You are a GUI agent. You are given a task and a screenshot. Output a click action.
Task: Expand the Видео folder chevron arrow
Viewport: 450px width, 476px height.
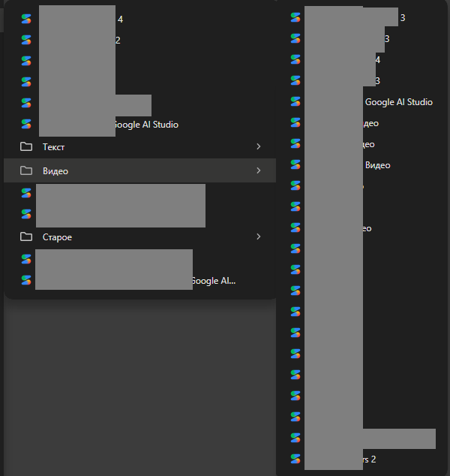tap(259, 170)
